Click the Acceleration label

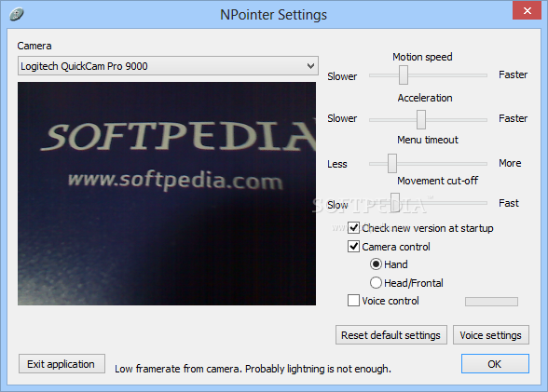(425, 98)
